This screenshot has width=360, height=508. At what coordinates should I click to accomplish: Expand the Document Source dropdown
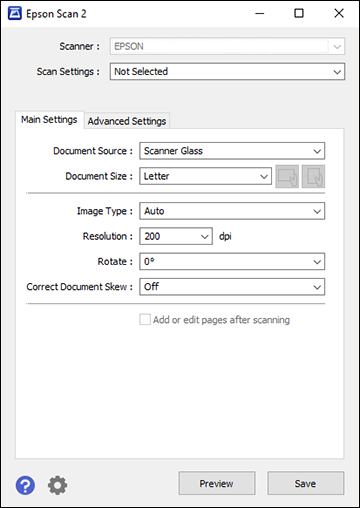(x=232, y=151)
